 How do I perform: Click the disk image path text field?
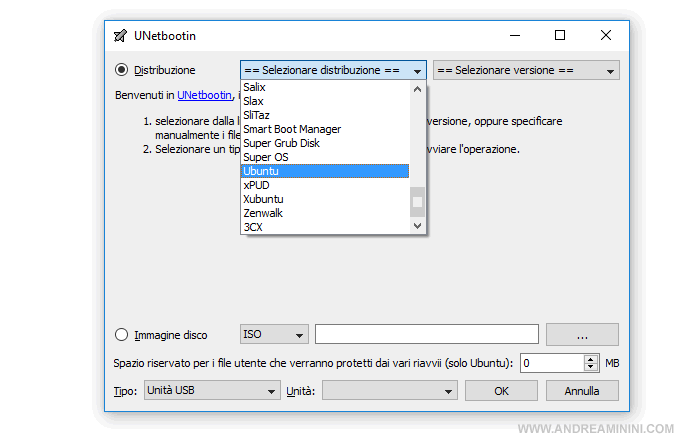[x=427, y=335]
